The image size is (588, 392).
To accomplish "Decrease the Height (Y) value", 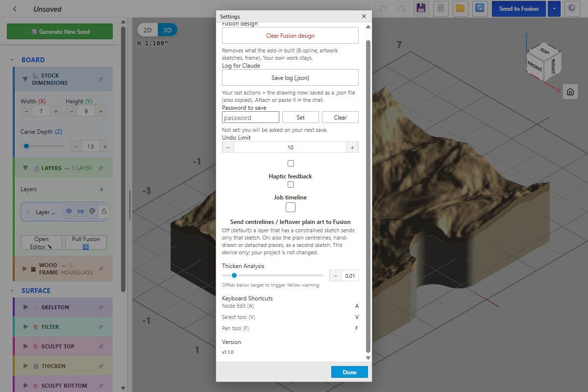I will coord(72,111).
